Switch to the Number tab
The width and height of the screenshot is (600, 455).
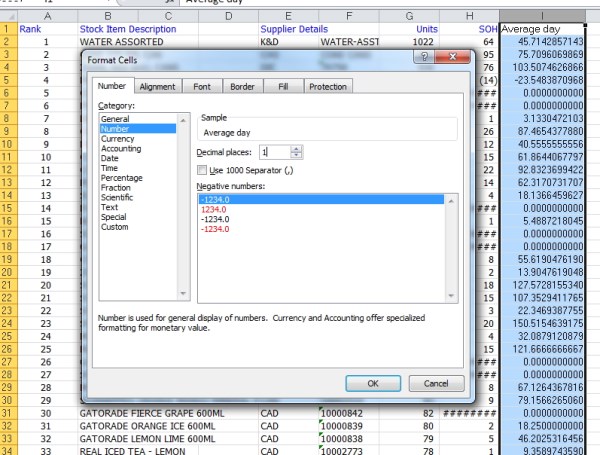click(x=112, y=86)
